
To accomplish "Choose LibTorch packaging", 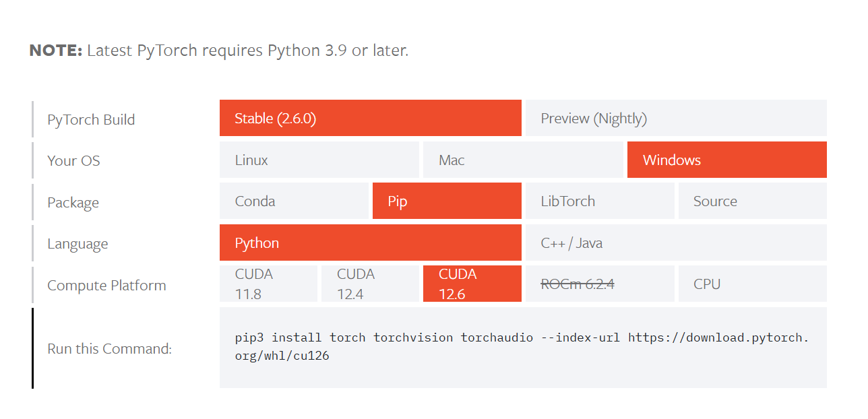I will (x=600, y=201).
